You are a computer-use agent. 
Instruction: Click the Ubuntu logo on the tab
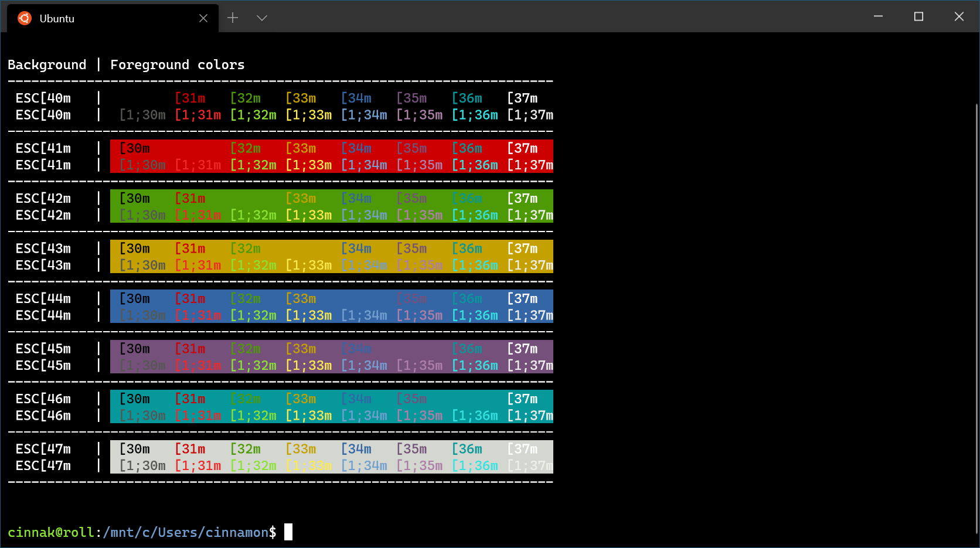coord(24,18)
